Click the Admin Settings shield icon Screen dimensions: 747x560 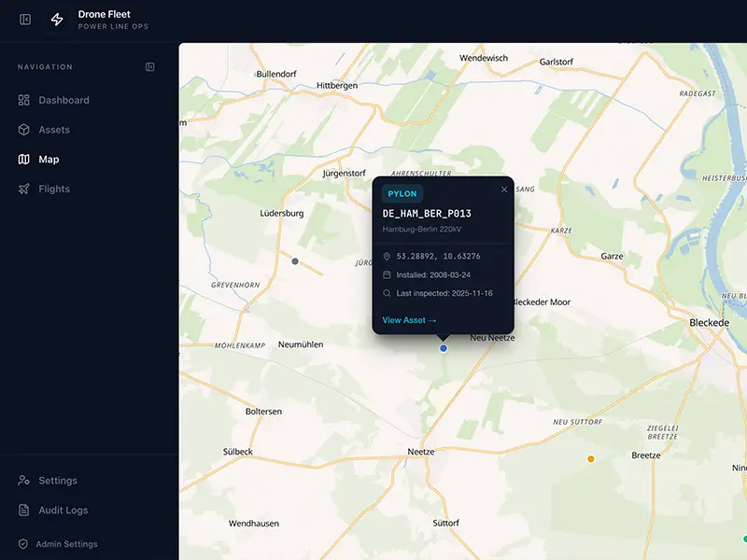pos(23,544)
